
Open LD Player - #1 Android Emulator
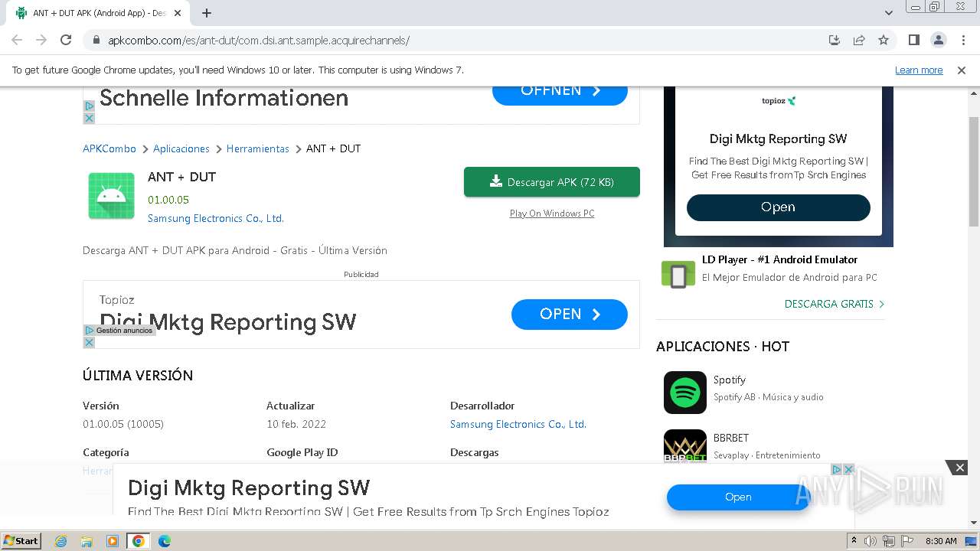(779, 259)
